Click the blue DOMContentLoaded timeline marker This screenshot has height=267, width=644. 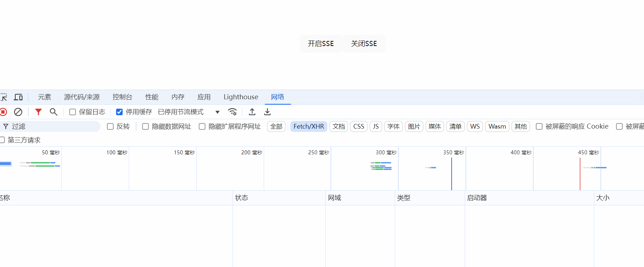coord(452,174)
